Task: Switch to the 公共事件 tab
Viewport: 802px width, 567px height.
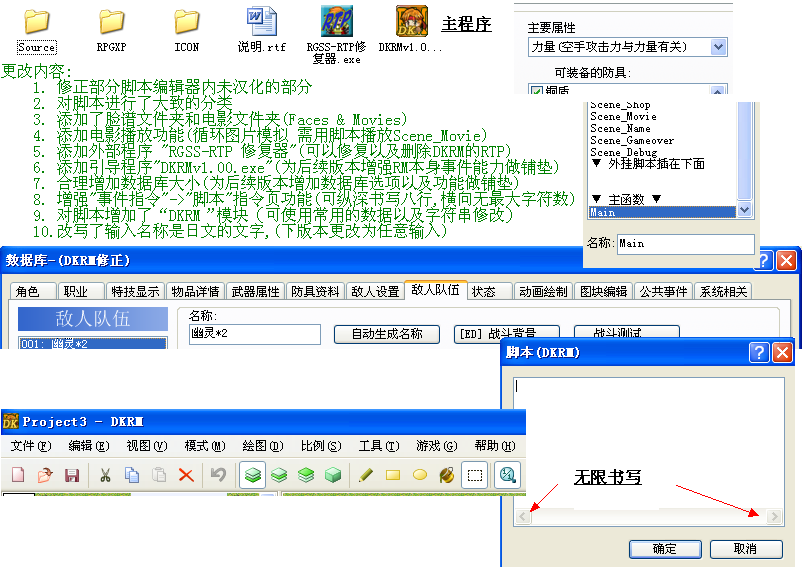Action: (x=663, y=291)
